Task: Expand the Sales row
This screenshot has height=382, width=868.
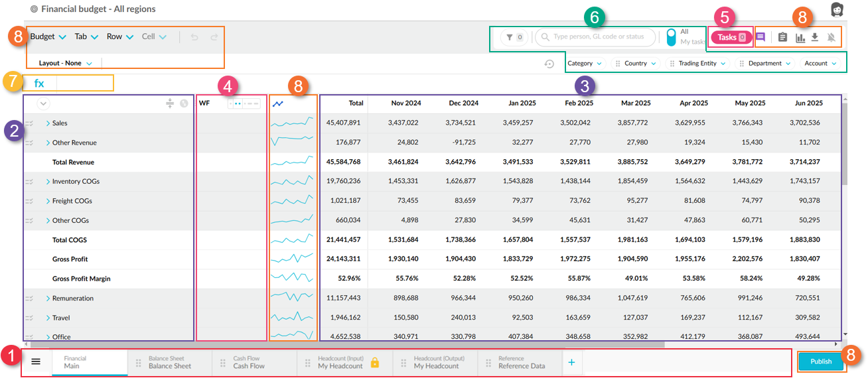Action: pos(48,123)
